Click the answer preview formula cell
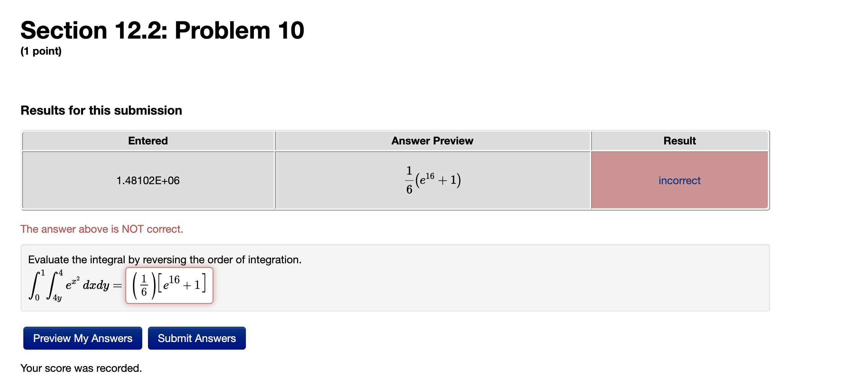The height and width of the screenshot is (376, 868). [432, 180]
